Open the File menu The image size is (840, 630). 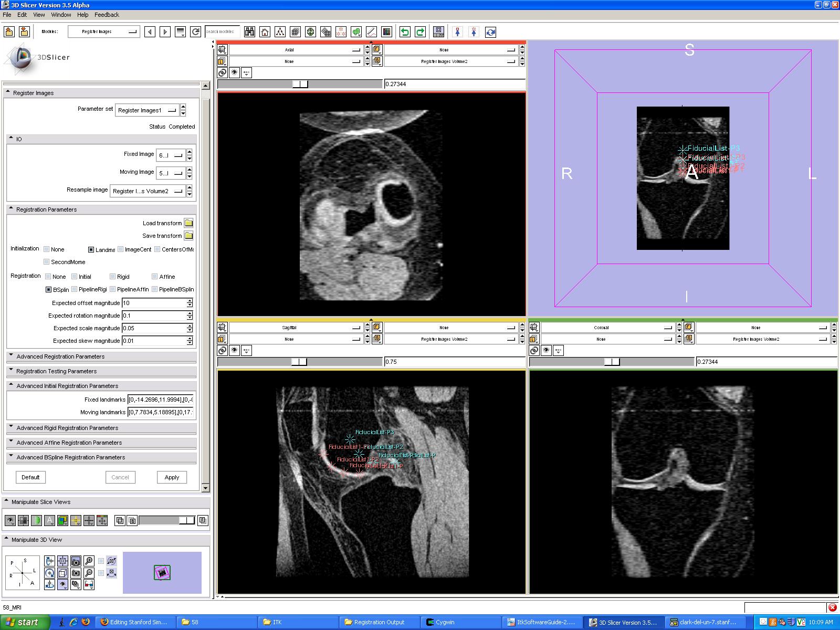tap(7, 15)
